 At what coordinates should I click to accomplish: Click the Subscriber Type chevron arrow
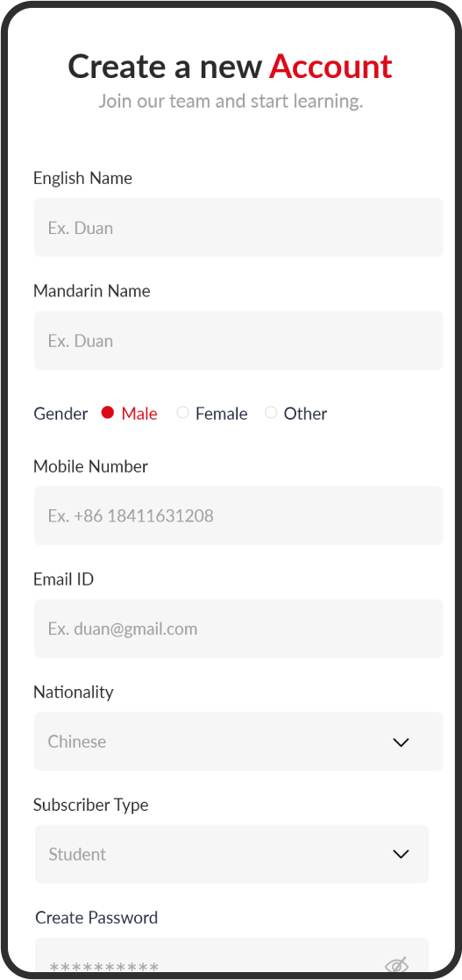400,855
